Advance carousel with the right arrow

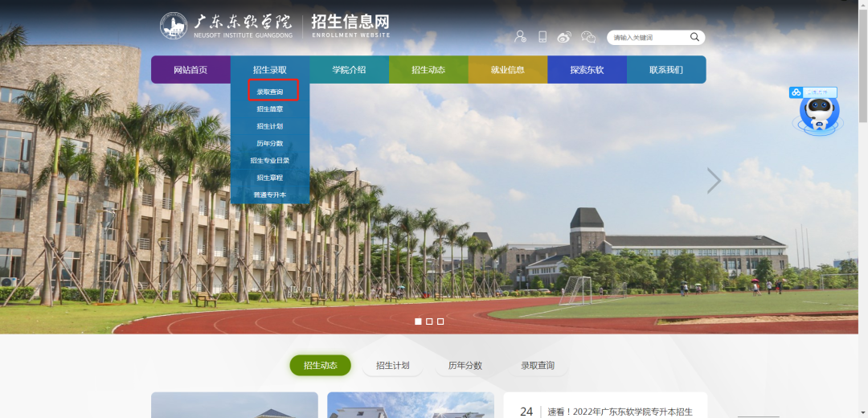713,181
